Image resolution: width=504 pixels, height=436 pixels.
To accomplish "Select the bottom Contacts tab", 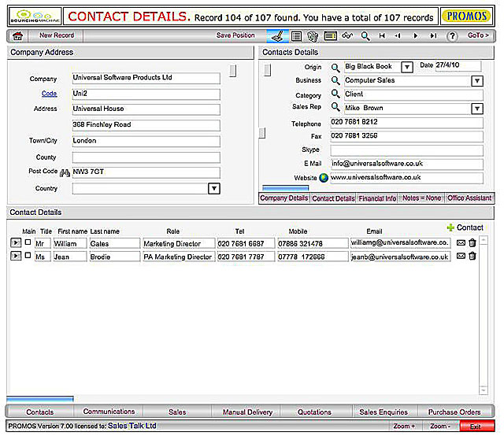I will pos(40,412).
